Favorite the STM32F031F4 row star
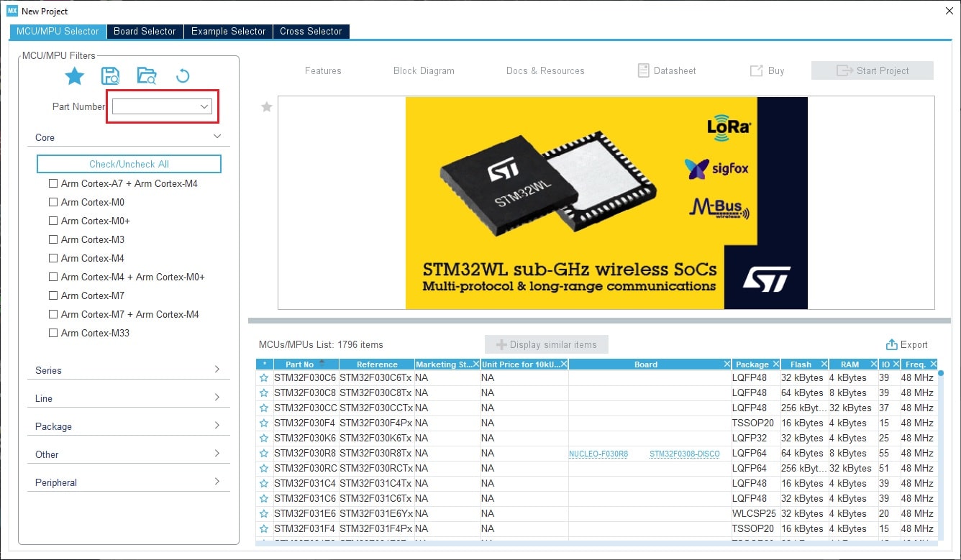Image resolution: width=961 pixels, height=560 pixels. 264,528
